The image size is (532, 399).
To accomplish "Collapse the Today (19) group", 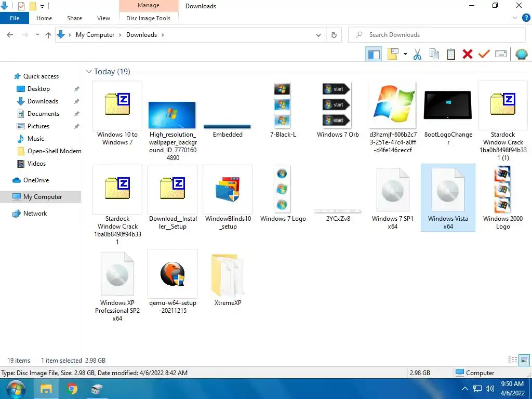I will click(89, 72).
